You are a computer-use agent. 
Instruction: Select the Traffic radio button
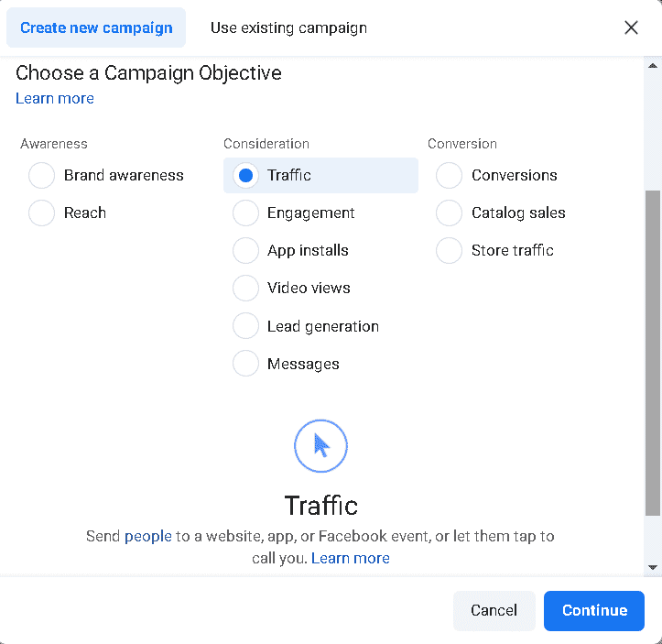click(x=245, y=175)
